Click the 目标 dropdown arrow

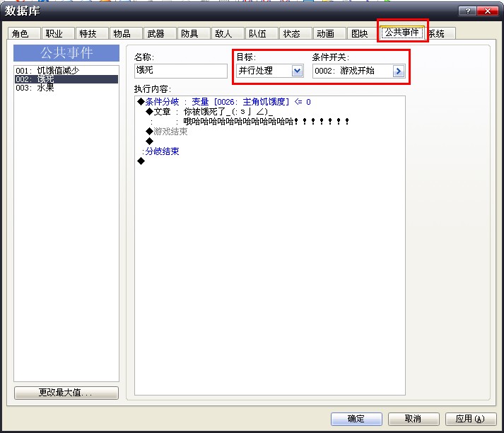(x=298, y=71)
